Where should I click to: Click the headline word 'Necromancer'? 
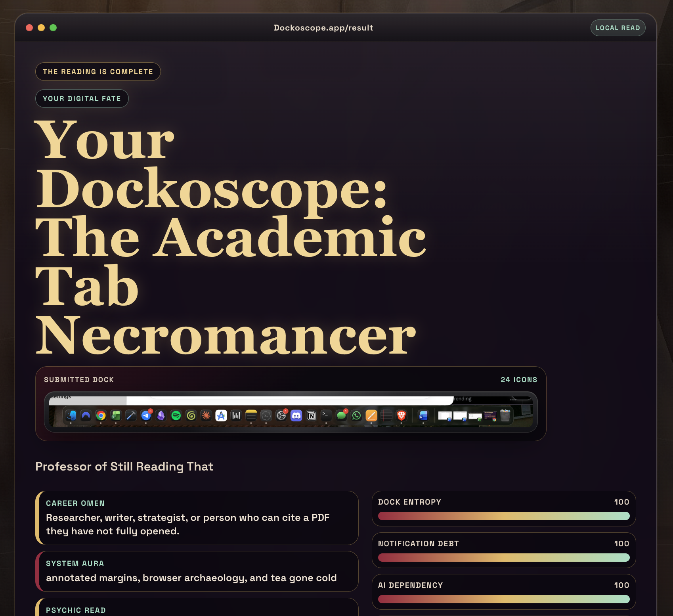click(226, 335)
